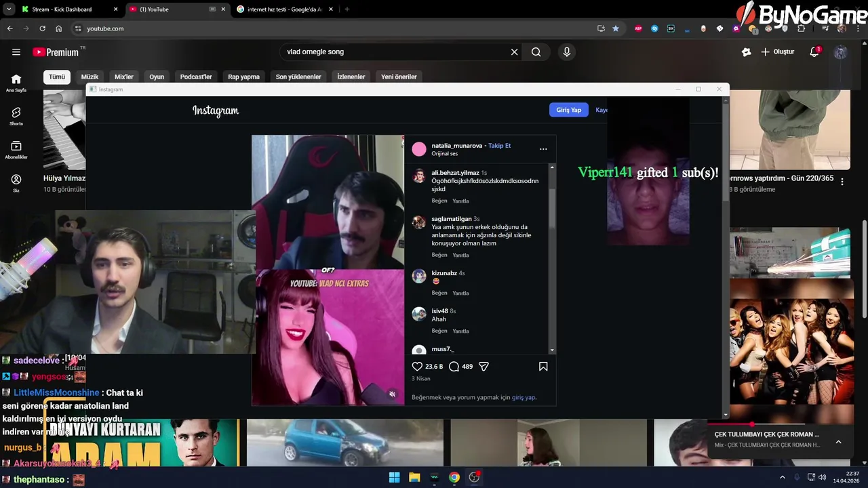Open the Shazam extension icon

(x=654, y=28)
